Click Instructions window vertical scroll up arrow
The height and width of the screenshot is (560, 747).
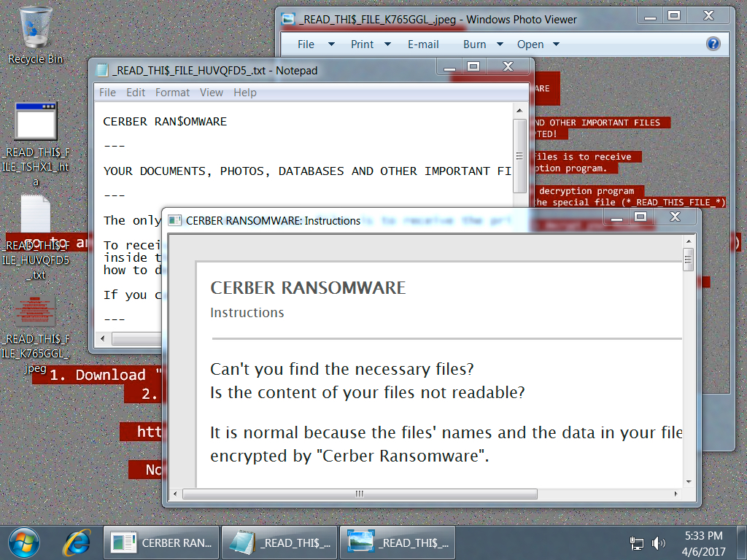[x=689, y=241]
